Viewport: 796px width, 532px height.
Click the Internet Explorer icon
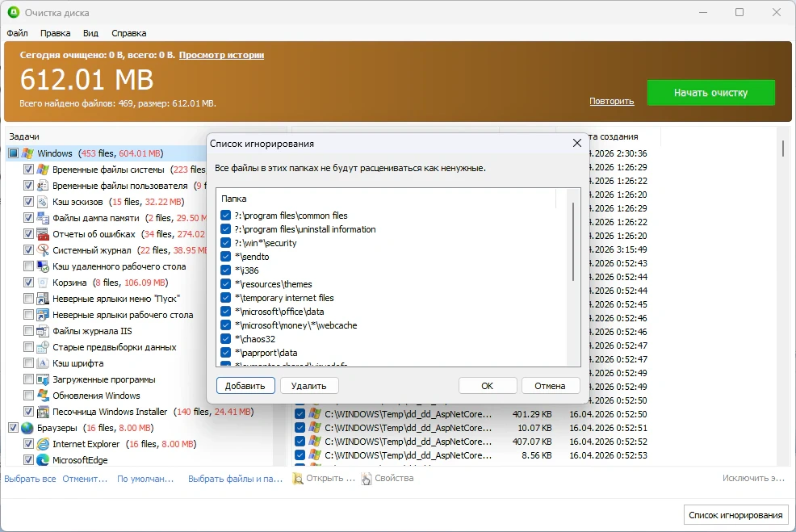[x=43, y=444]
